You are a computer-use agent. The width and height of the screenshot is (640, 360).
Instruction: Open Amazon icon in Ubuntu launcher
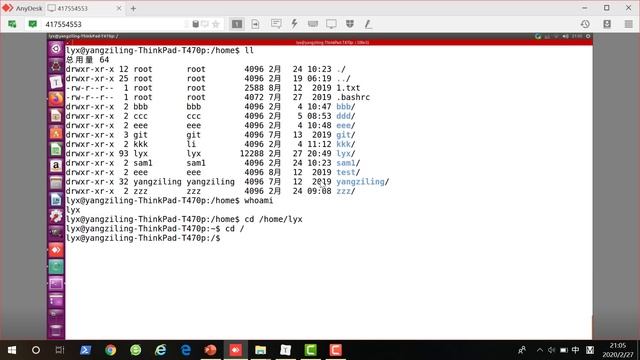[56, 165]
